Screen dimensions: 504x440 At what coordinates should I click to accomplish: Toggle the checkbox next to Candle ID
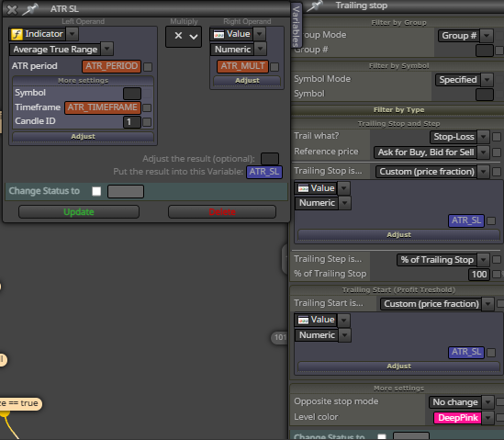tap(147, 122)
